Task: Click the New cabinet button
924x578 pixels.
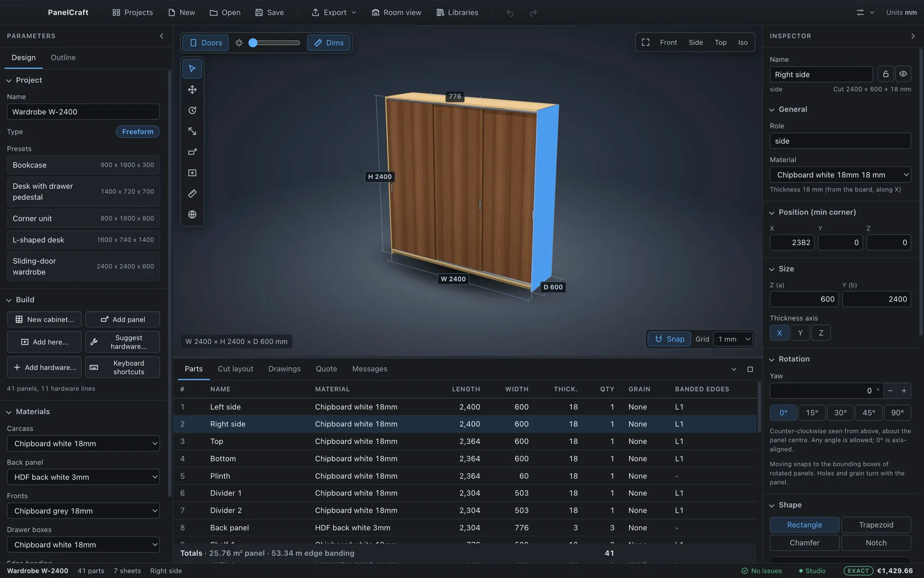Action: click(x=44, y=320)
